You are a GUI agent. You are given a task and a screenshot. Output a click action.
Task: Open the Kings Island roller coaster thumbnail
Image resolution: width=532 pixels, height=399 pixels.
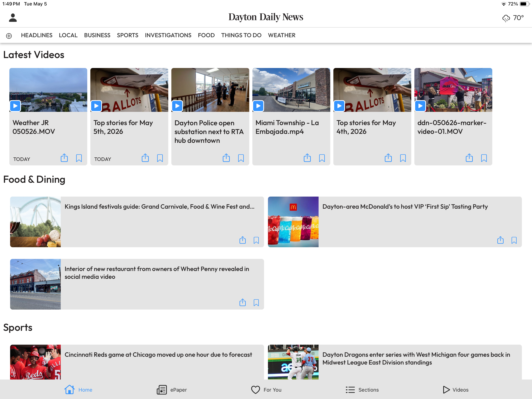coord(35,222)
